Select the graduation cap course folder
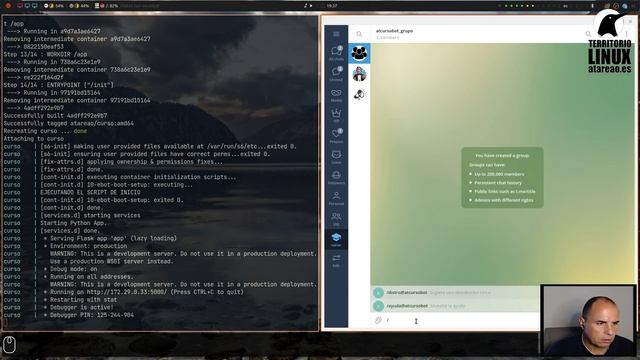 click(336, 239)
